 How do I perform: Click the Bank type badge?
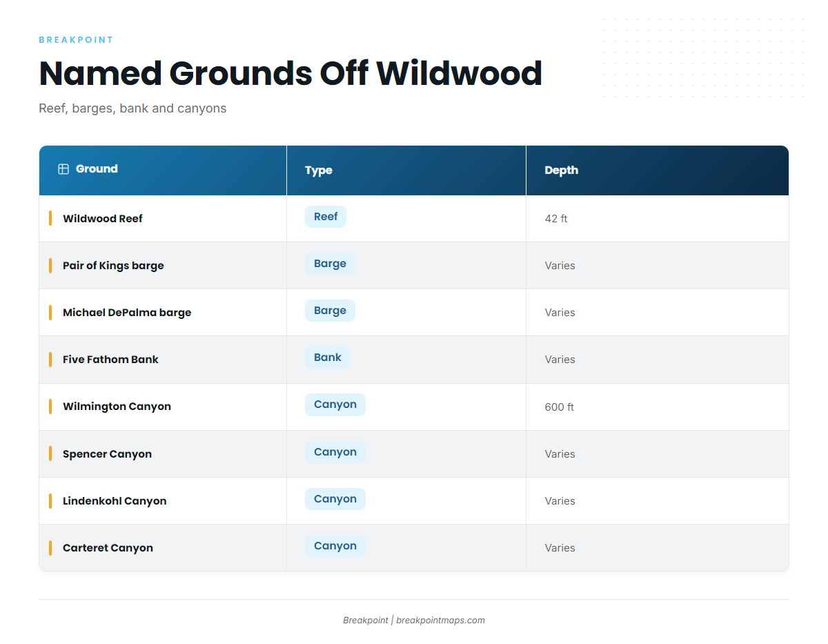click(x=328, y=358)
